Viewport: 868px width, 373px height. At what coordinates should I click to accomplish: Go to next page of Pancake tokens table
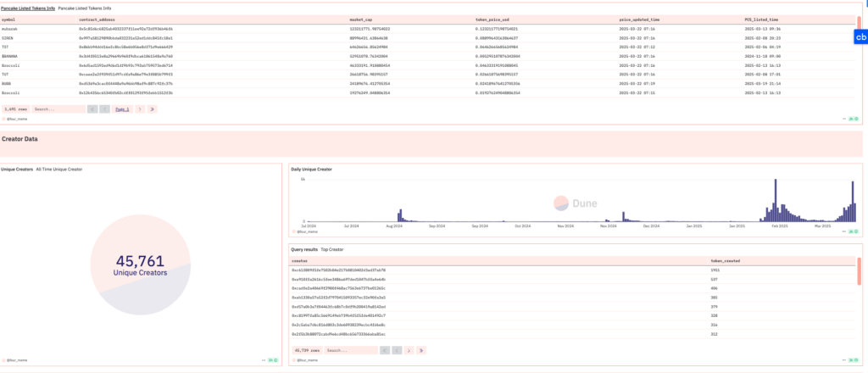click(x=139, y=109)
